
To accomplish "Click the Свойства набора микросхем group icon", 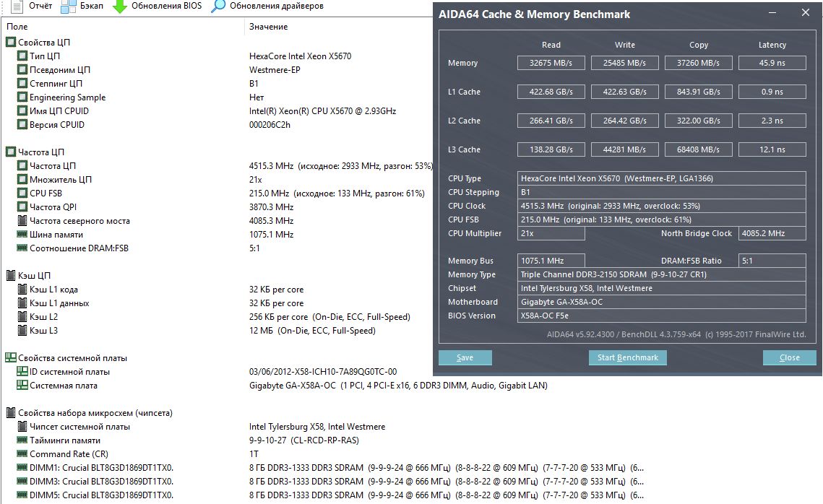I will point(11,413).
